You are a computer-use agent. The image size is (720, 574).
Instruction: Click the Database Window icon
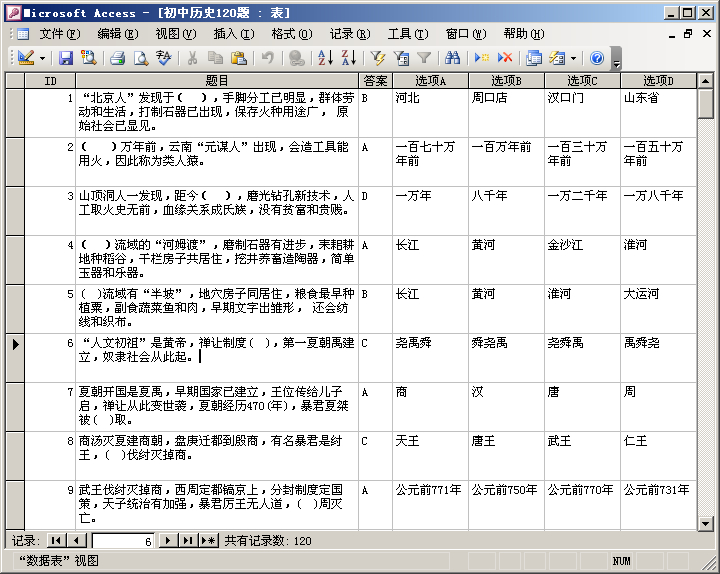point(534,58)
